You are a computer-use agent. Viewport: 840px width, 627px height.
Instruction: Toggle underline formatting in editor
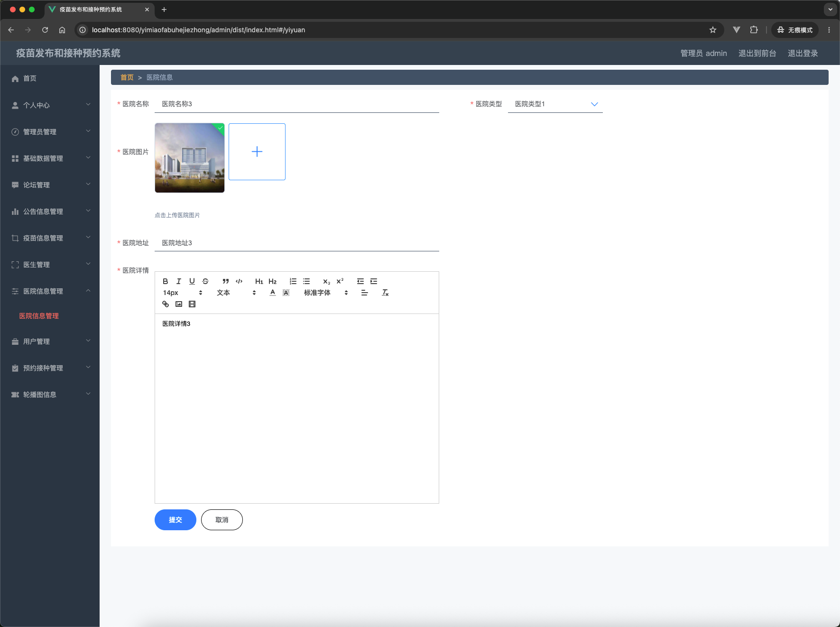(192, 281)
